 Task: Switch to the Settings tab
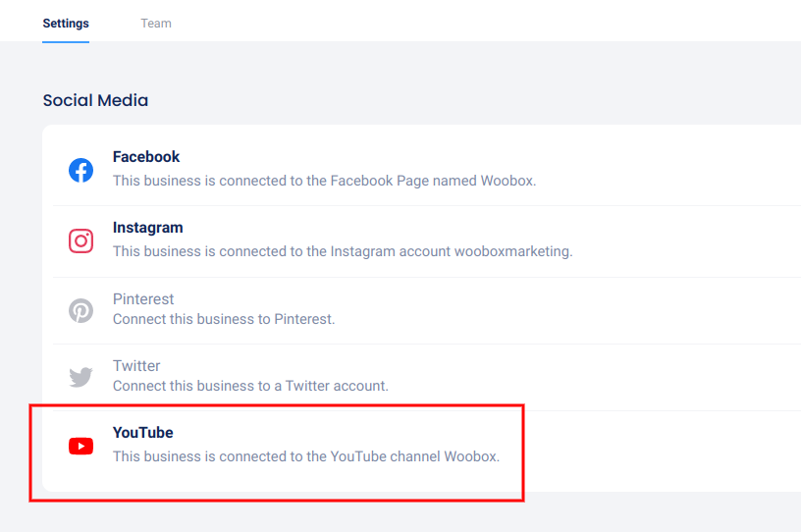coord(66,24)
